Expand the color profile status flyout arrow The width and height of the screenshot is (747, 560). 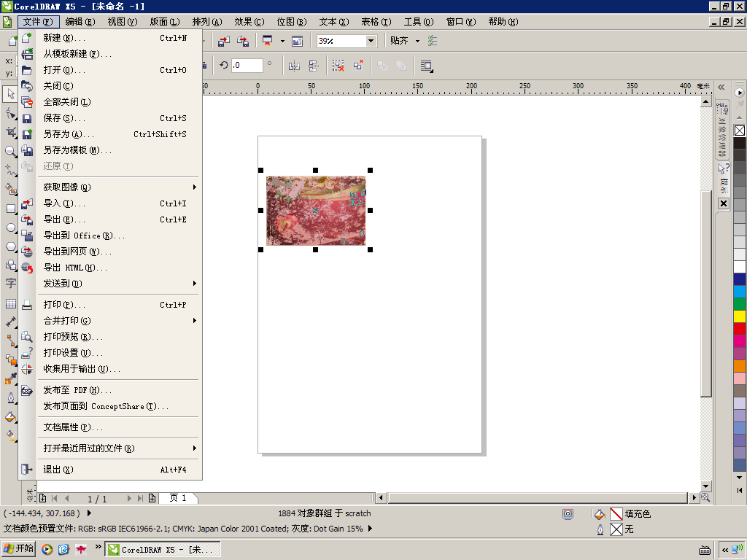pyautogui.click(x=370, y=529)
